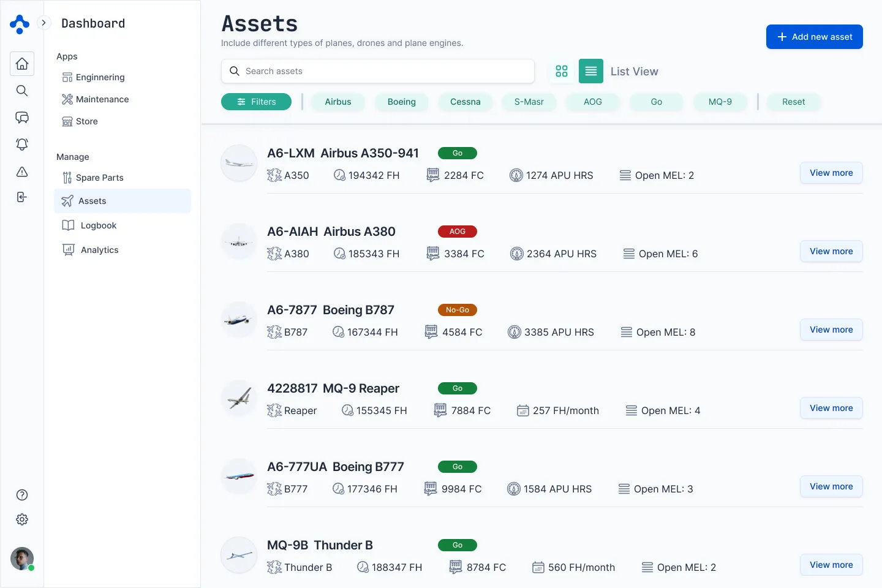The width and height of the screenshot is (882, 588).
Task: Click APU icon next to 1274 APU HRS
Action: click(x=516, y=175)
